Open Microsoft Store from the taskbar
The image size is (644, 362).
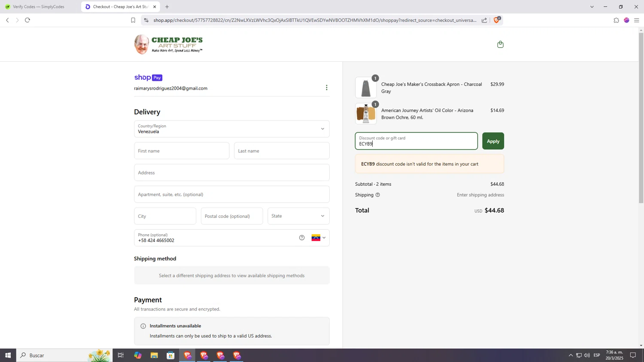(170, 355)
